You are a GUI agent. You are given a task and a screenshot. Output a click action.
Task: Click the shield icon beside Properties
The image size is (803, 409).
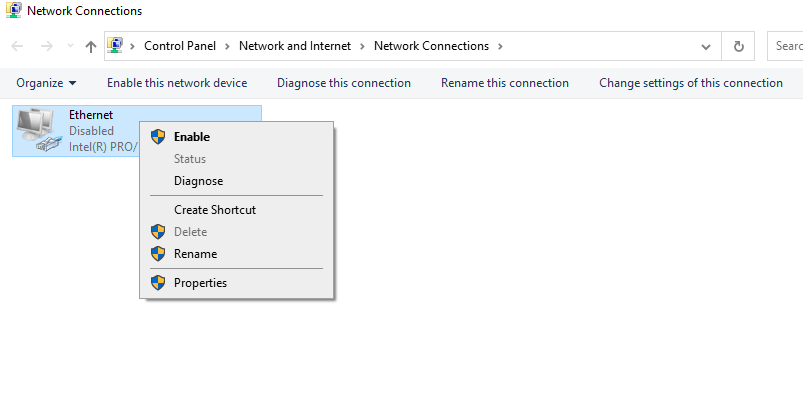157,283
